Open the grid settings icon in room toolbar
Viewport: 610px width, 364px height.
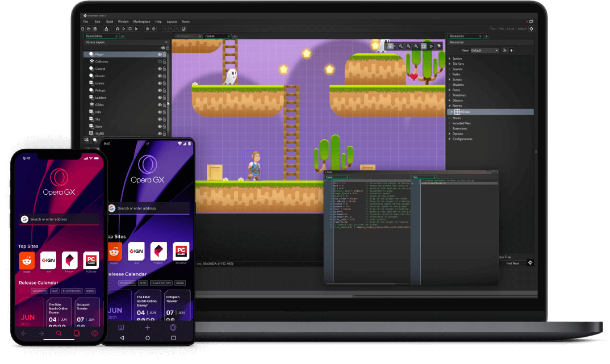tap(391, 47)
